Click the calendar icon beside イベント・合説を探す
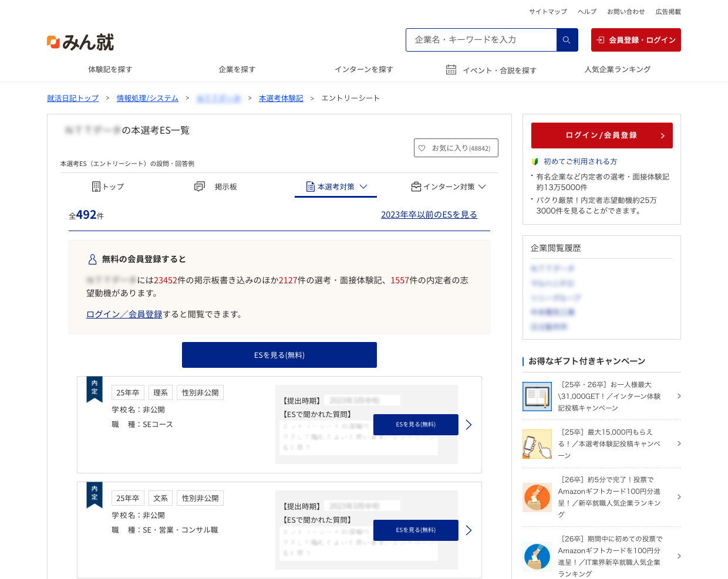This screenshot has height=579, width=728. click(x=451, y=69)
